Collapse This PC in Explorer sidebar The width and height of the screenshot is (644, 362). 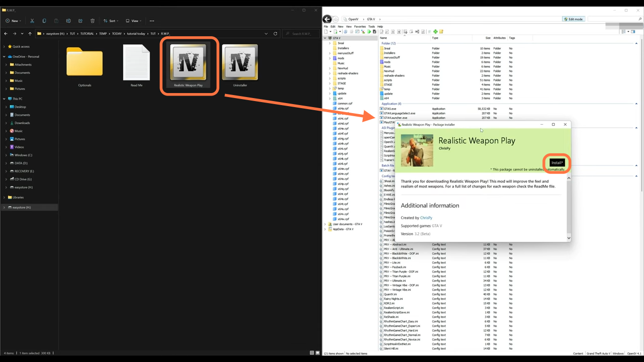pyautogui.click(x=5, y=99)
